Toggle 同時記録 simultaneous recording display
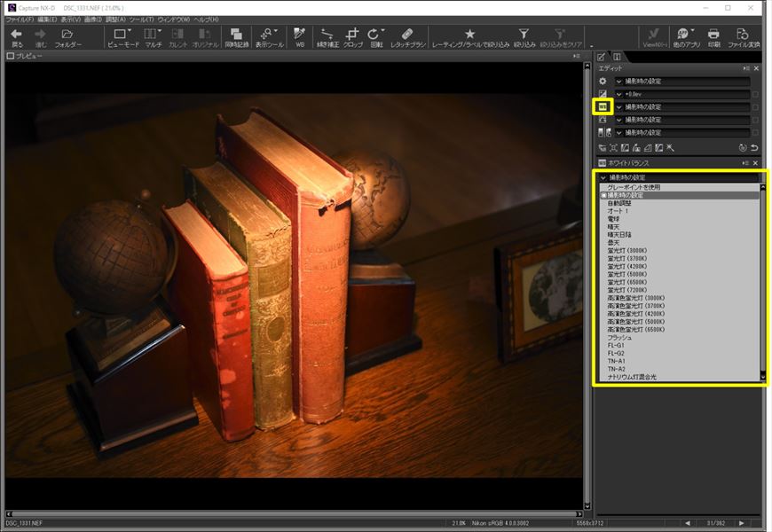 click(236, 37)
